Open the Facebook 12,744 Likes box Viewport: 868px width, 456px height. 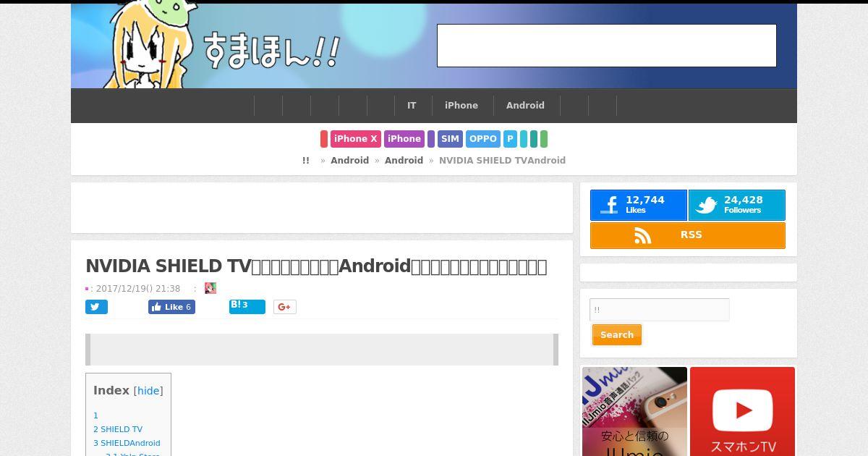(639, 205)
